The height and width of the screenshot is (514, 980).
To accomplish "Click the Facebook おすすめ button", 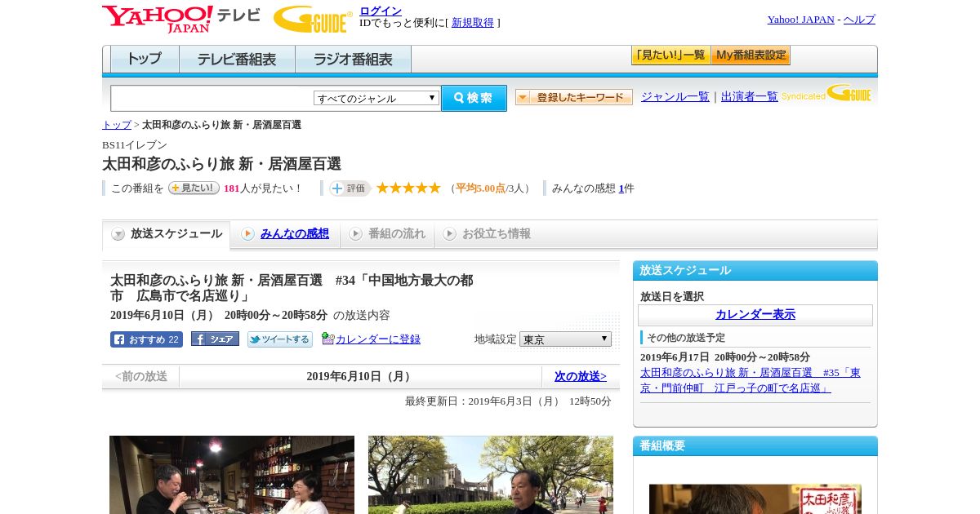I will (x=146, y=339).
